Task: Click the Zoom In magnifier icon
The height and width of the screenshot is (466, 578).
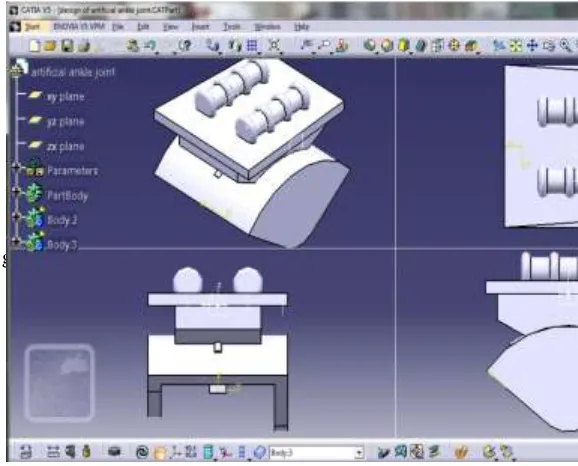Action: click(565, 46)
